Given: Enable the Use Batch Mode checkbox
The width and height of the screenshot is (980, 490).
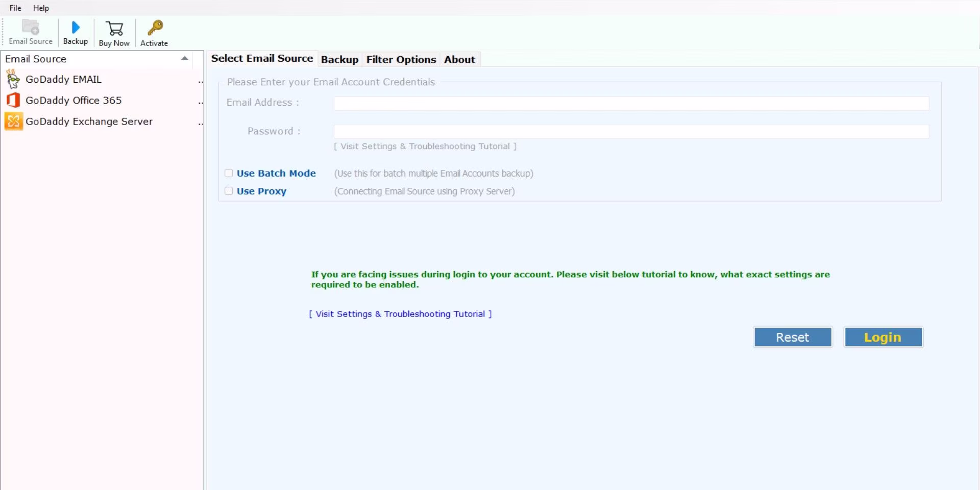Looking at the screenshot, I should click(229, 173).
